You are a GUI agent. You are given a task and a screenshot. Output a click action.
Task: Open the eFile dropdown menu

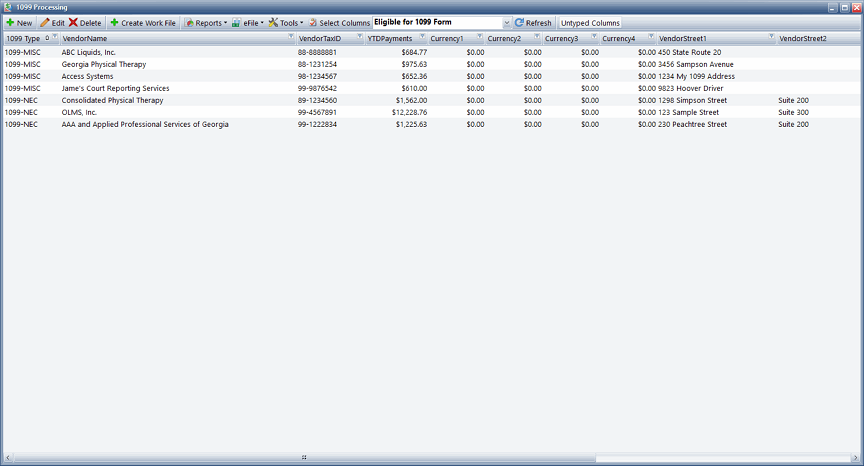click(248, 23)
